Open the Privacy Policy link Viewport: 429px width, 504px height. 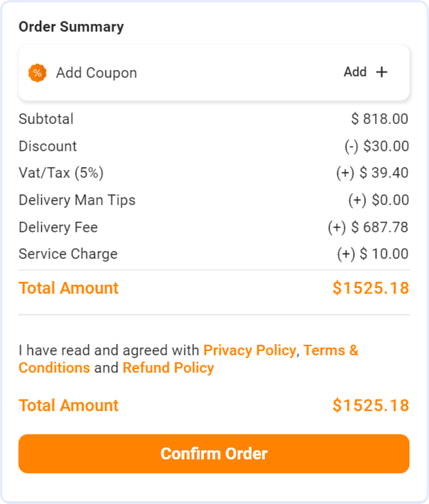pyautogui.click(x=249, y=350)
